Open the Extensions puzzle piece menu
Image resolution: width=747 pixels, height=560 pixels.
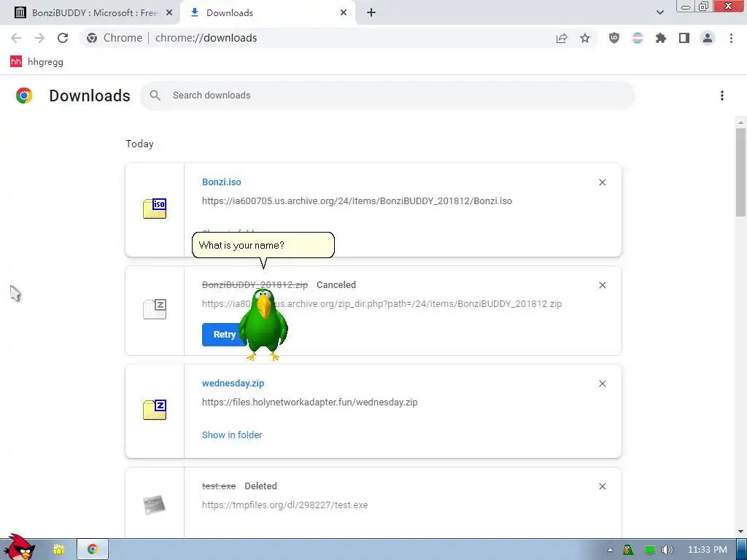click(x=661, y=38)
